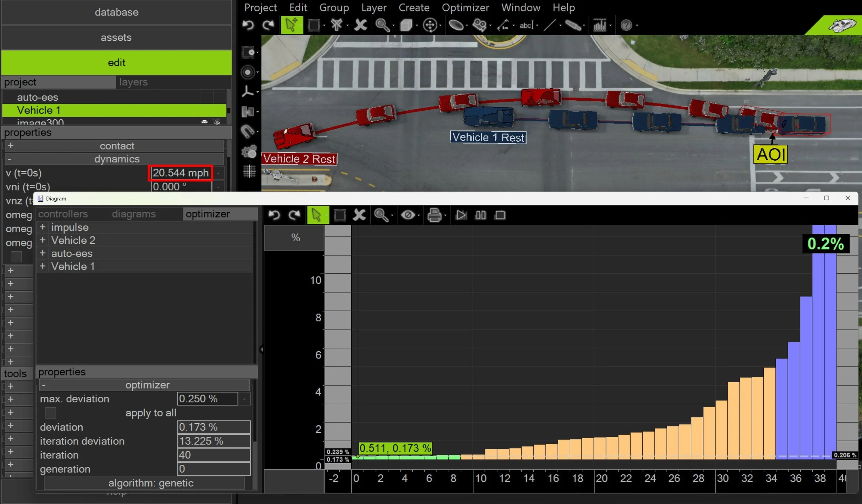Switch to the diagrams tab

click(134, 214)
